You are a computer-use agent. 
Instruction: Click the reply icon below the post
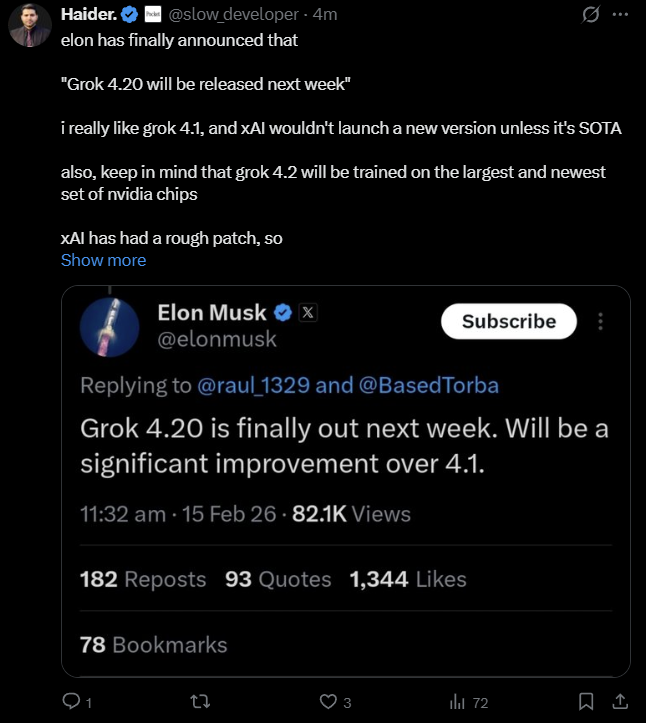71,702
